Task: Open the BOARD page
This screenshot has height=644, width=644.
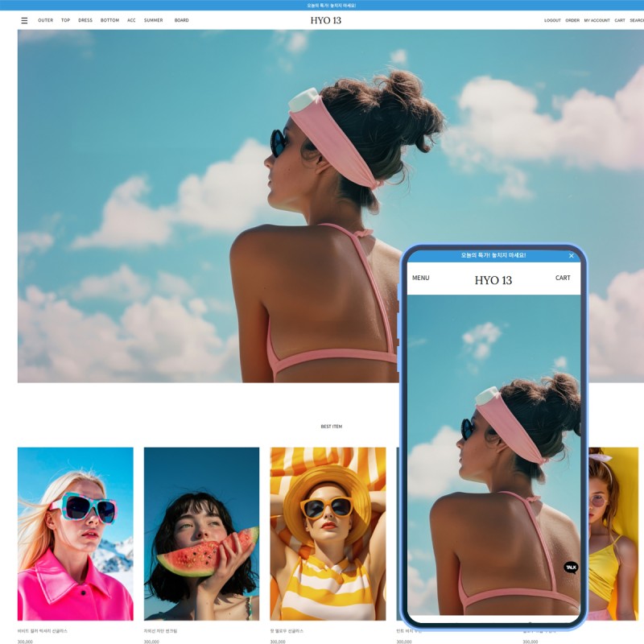Action: point(182,21)
